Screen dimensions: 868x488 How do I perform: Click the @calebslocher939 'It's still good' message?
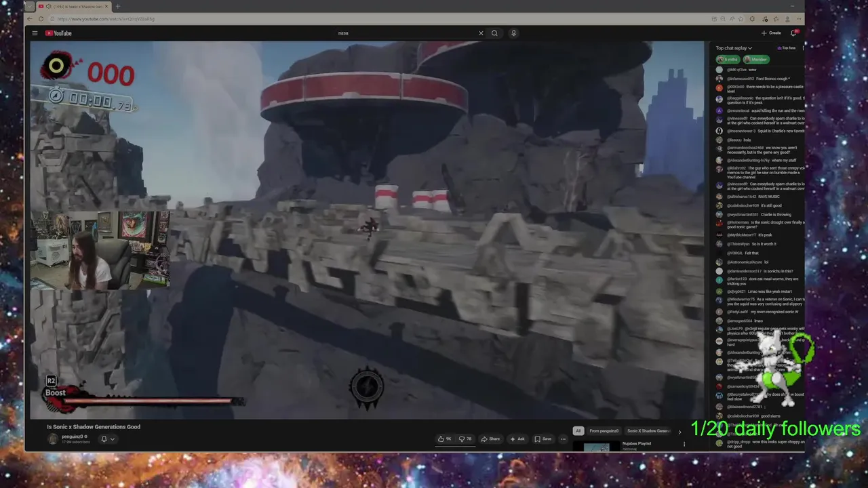coord(759,205)
